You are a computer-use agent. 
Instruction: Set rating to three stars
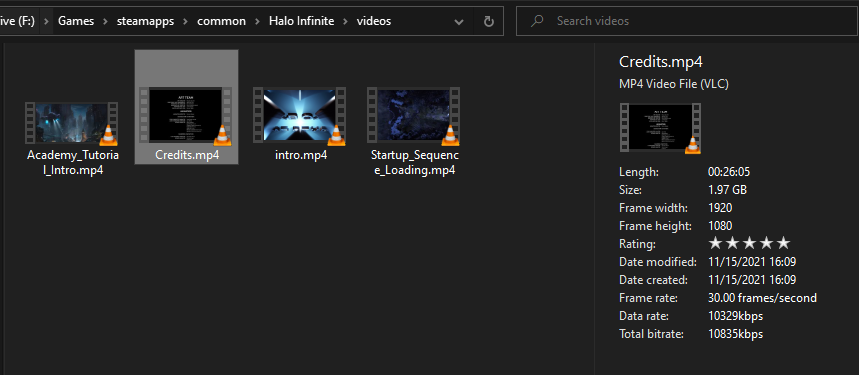click(x=749, y=244)
